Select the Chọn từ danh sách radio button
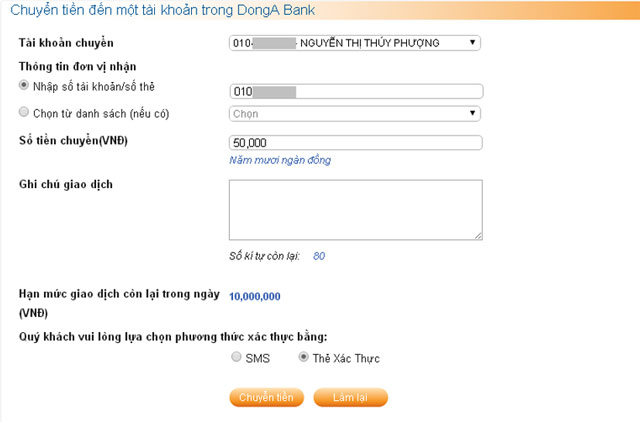Image resolution: width=640 pixels, height=422 pixels. click(24, 112)
